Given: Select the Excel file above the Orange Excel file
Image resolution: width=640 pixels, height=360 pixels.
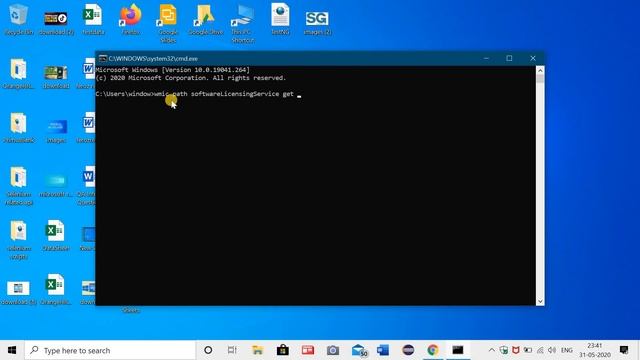Looking at the screenshot, I should pos(56,235).
